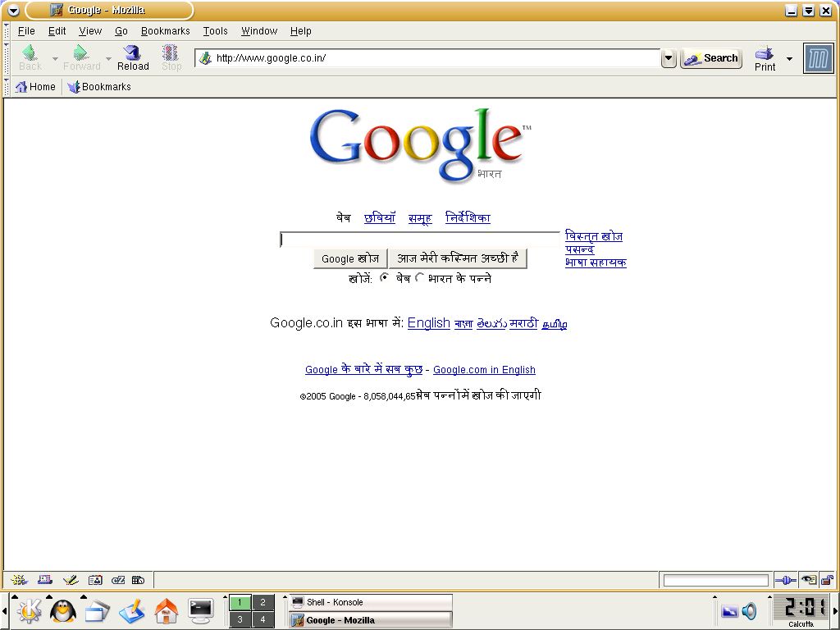
Task: Open the orange house home folder icon
Action: point(166,610)
